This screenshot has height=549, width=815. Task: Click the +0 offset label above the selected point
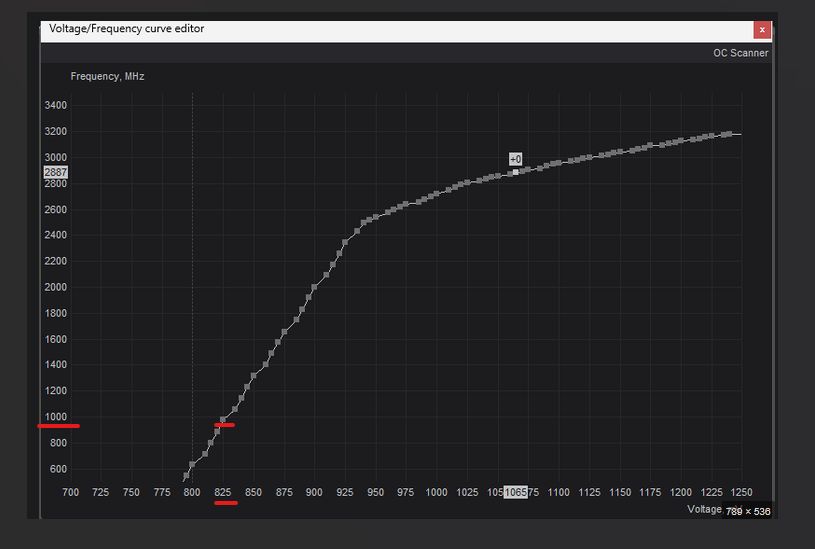tap(515, 159)
